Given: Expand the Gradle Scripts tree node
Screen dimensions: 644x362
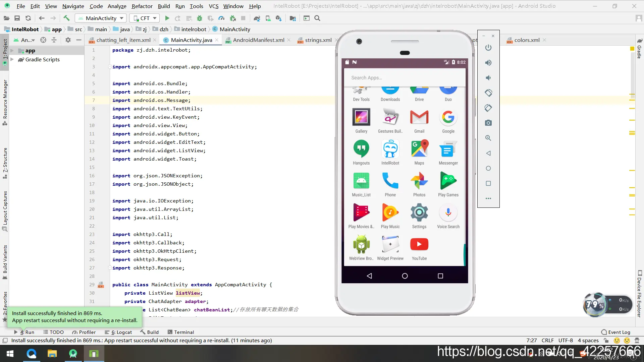Looking at the screenshot, I should pyautogui.click(x=12, y=60).
